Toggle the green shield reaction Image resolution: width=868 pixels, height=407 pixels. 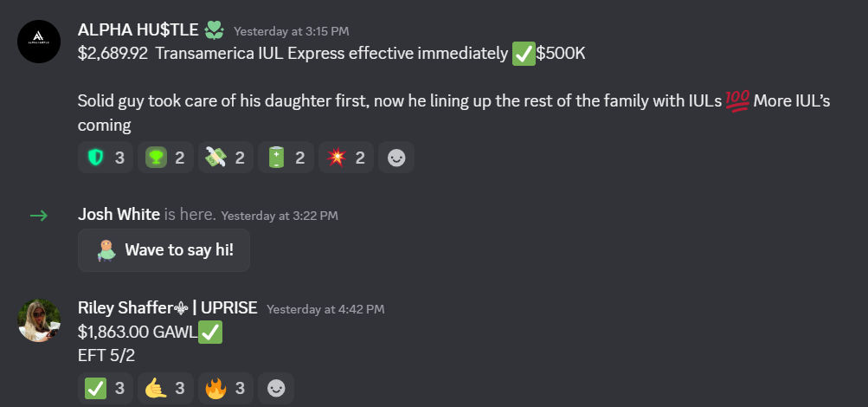tap(106, 158)
